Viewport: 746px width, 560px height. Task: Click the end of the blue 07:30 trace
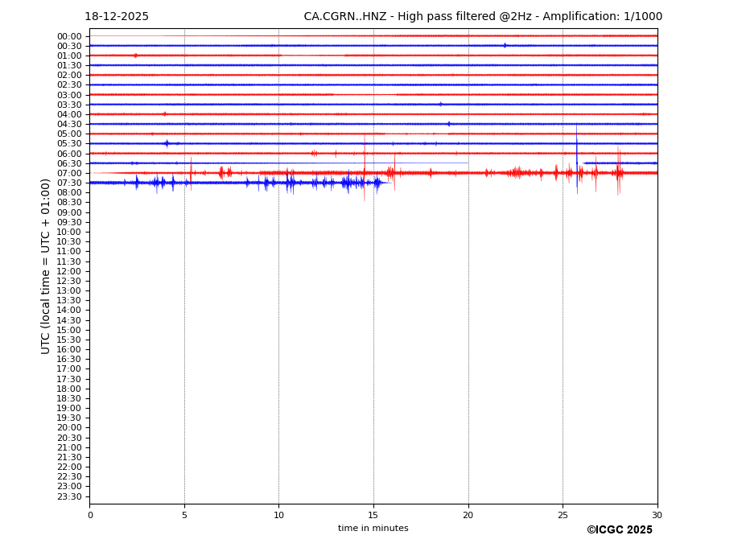[x=389, y=183]
